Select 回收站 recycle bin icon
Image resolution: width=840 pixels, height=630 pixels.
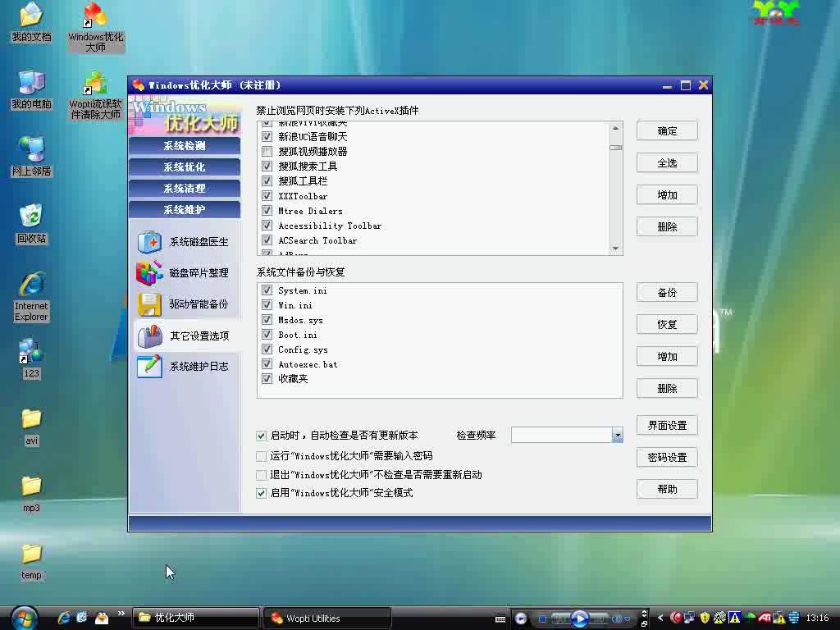[32, 225]
